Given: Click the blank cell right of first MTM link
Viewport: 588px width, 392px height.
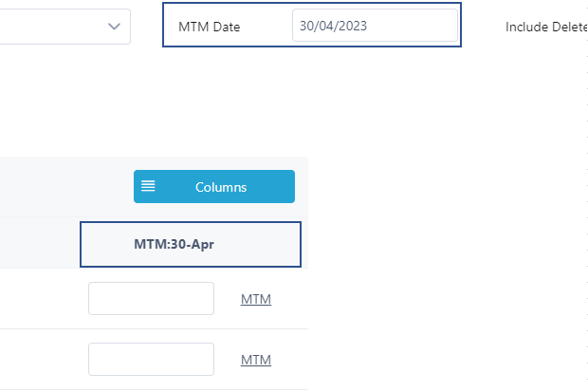Looking at the screenshot, I should coord(290,298).
